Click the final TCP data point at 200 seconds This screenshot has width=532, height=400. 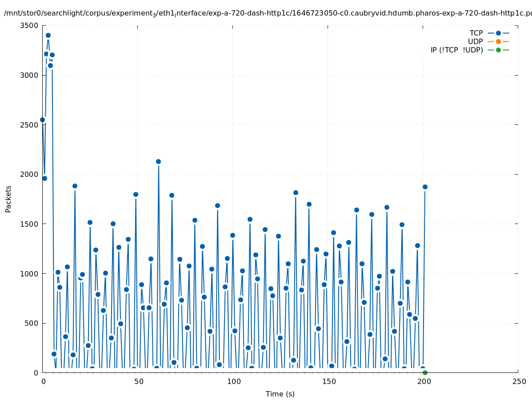425,187
